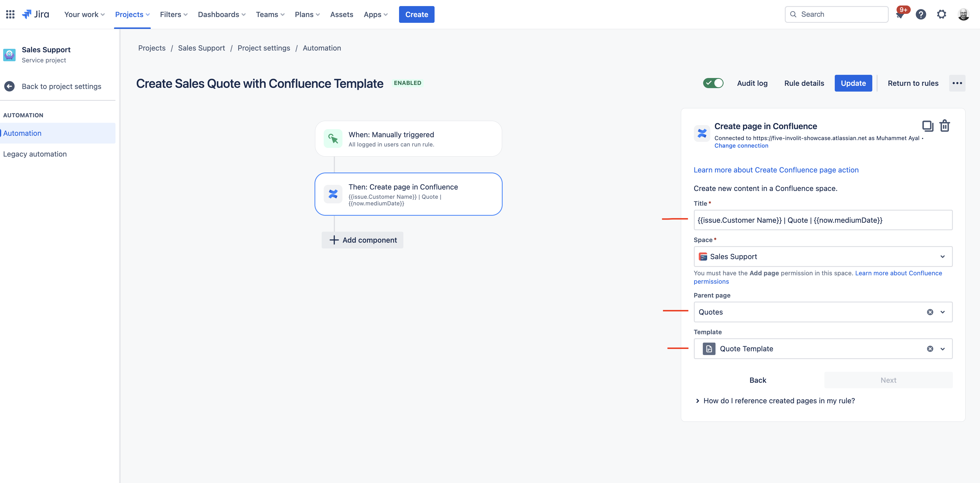
Task: Open the Space dropdown showing Sales Support
Action: (x=823, y=257)
